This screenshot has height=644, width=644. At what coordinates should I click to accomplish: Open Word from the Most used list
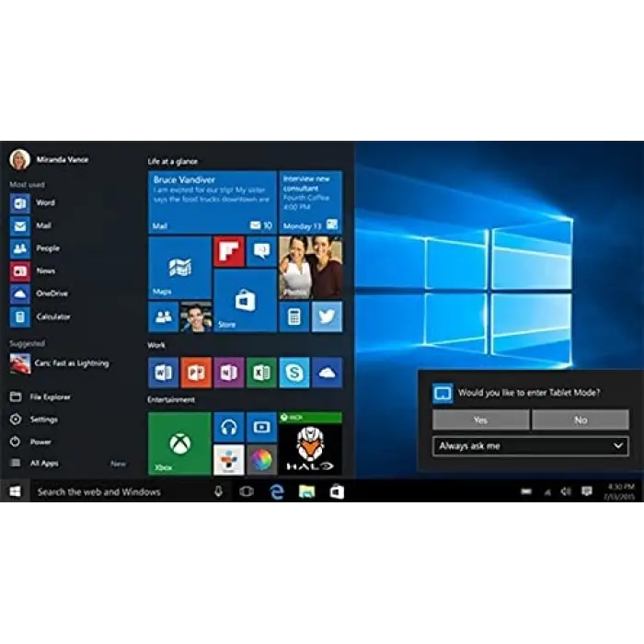(33, 203)
